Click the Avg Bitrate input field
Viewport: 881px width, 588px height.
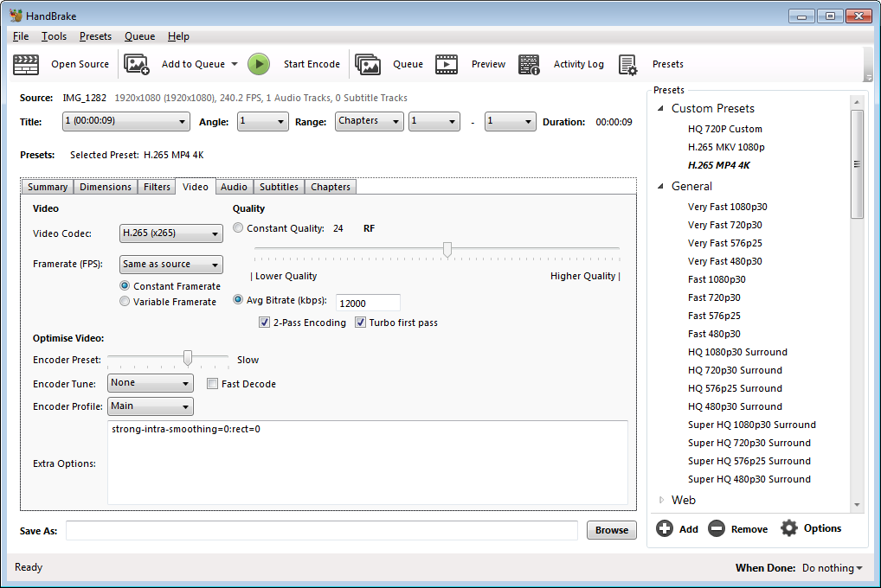368,304
